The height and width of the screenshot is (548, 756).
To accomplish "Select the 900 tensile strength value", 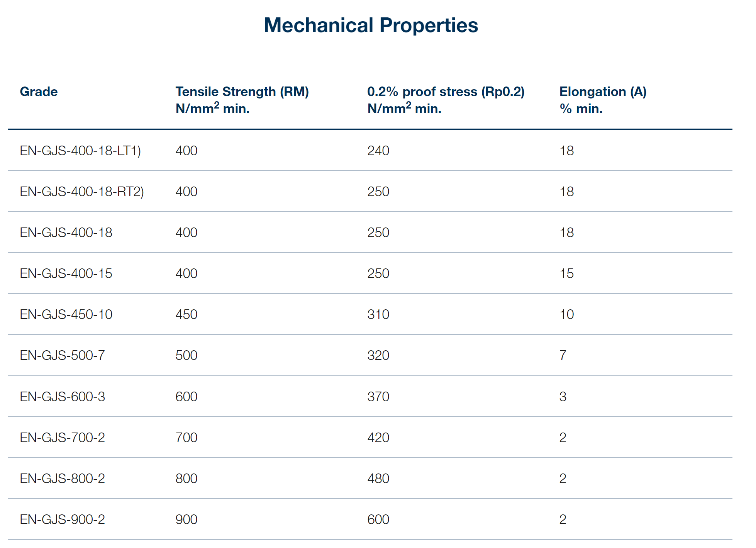I will point(186,519).
